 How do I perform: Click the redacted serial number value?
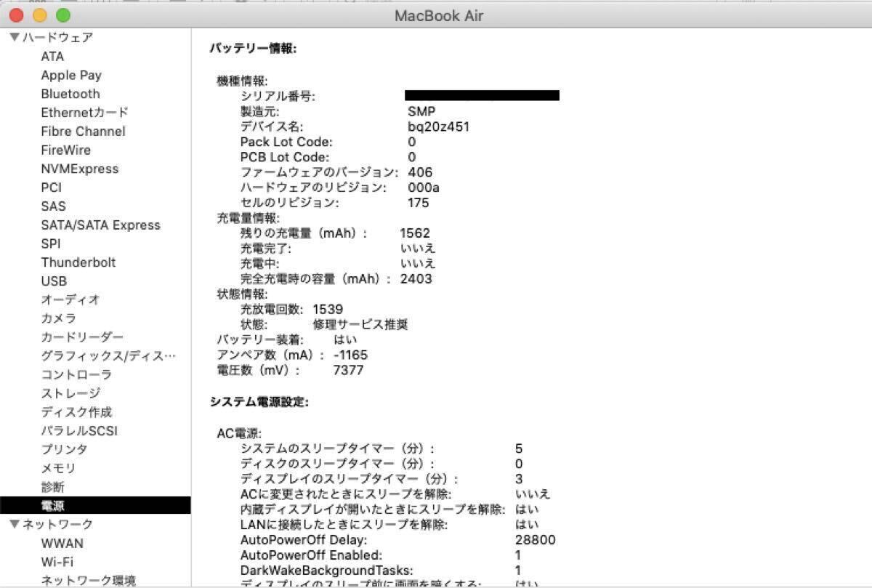[482, 95]
